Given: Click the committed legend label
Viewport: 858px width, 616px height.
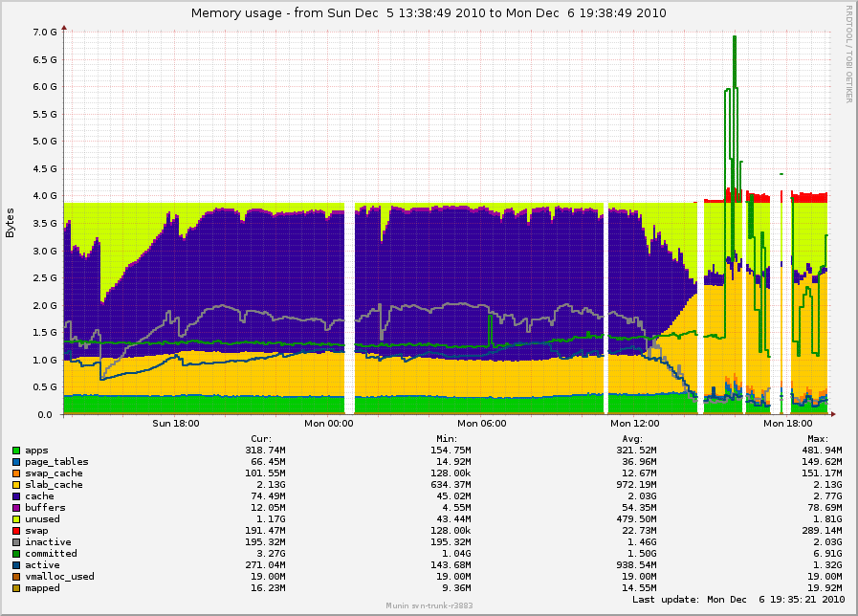Looking at the screenshot, I should pyautogui.click(x=49, y=554).
